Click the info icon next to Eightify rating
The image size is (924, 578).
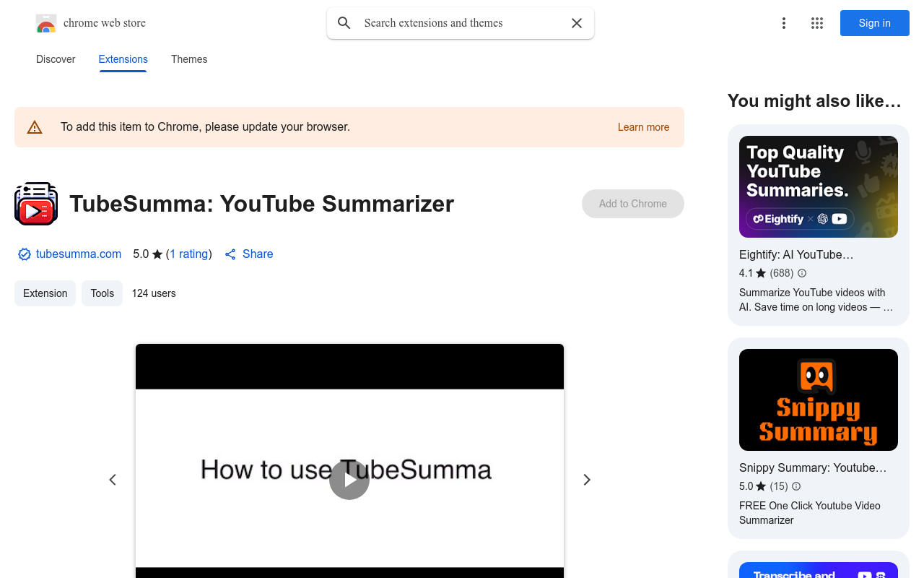[802, 273]
